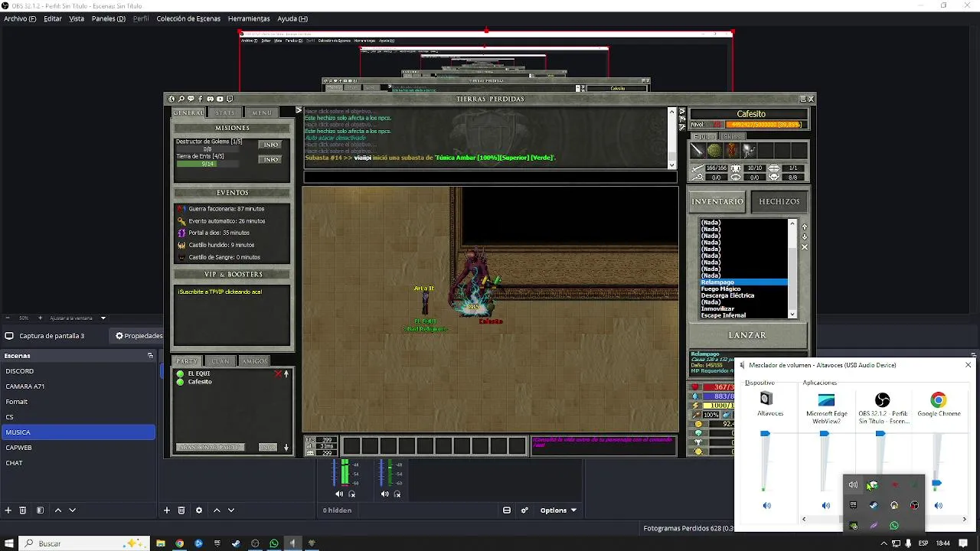
Task: Adjust Altavoces volume slider
Action: click(x=765, y=434)
